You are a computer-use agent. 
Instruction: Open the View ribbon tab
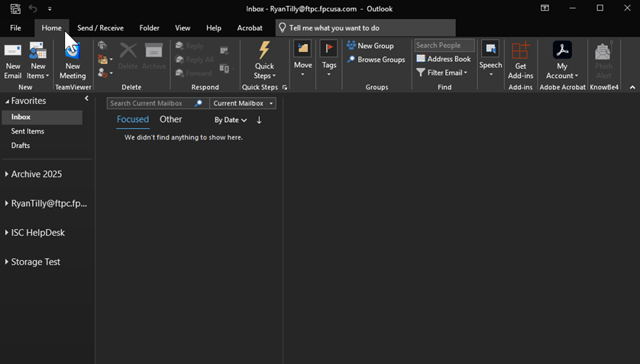coord(183,27)
